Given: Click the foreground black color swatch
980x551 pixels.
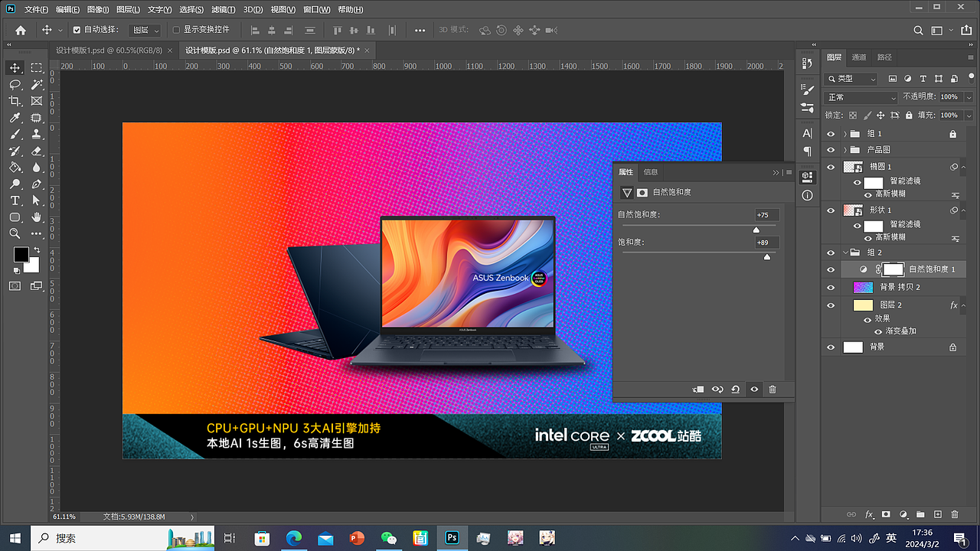Looking at the screenshot, I should coord(21,255).
